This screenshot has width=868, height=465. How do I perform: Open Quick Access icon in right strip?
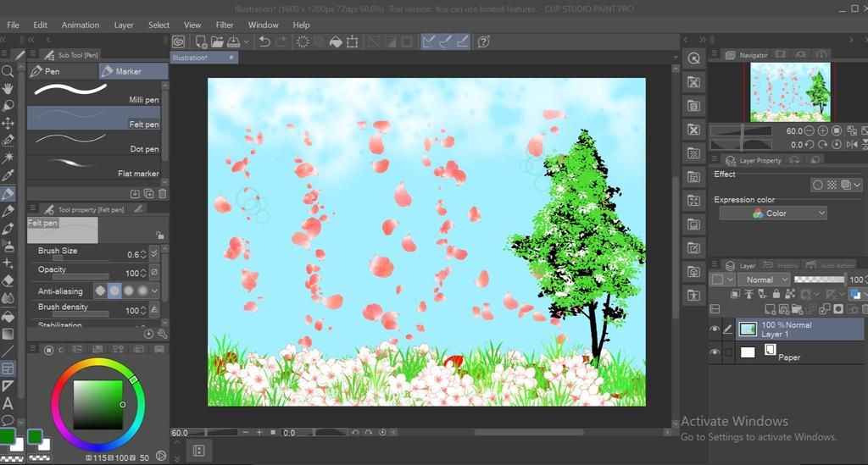693,58
